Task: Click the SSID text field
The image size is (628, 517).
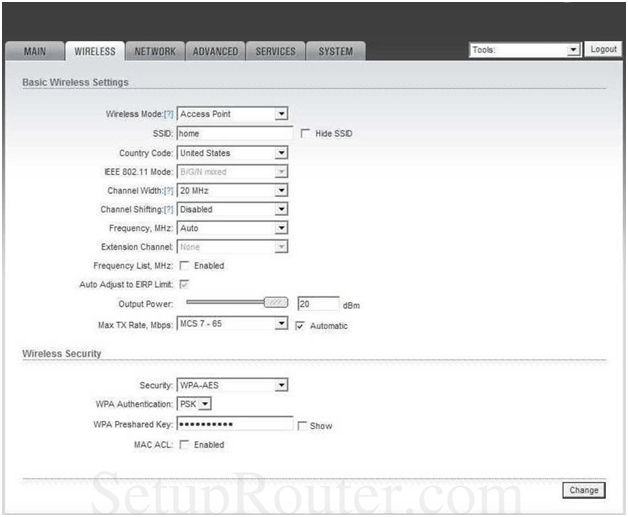Action: (235, 133)
